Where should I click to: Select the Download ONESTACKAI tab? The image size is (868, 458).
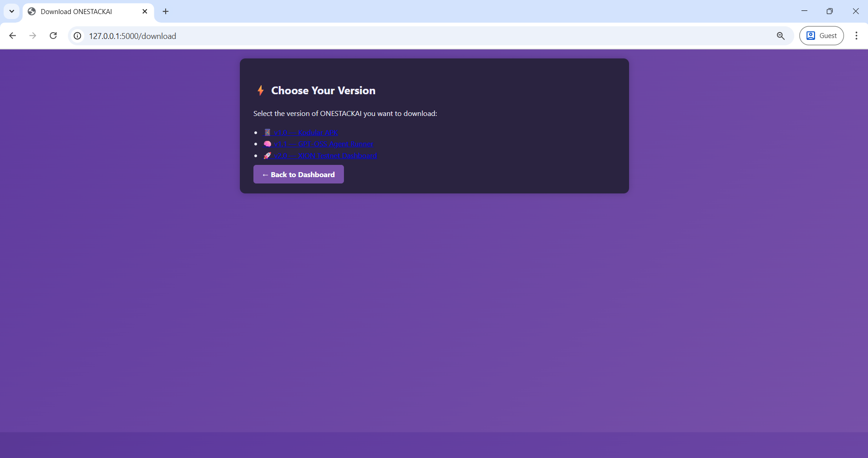(88, 12)
